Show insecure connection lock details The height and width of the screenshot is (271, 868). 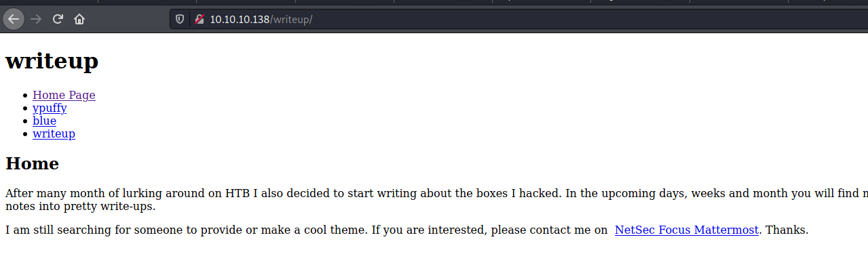pyautogui.click(x=200, y=20)
